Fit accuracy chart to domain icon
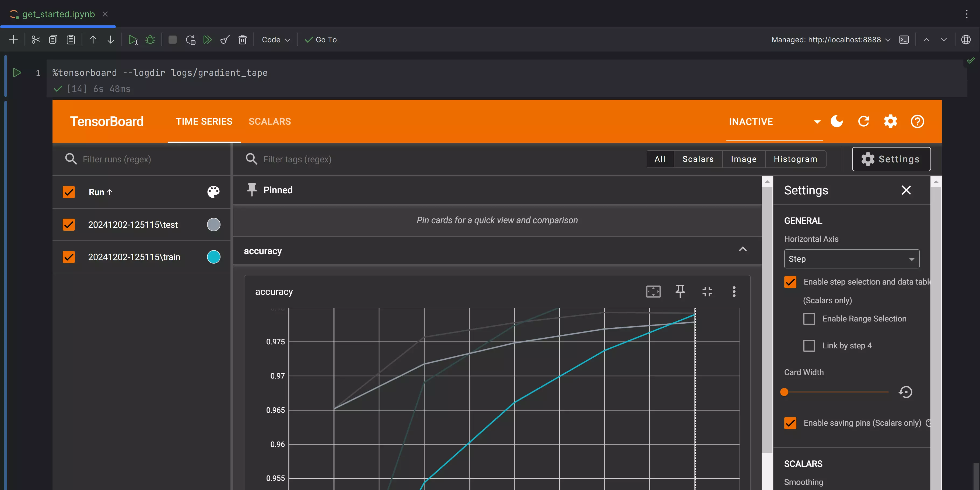The image size is (980, 490). [653, 292]
